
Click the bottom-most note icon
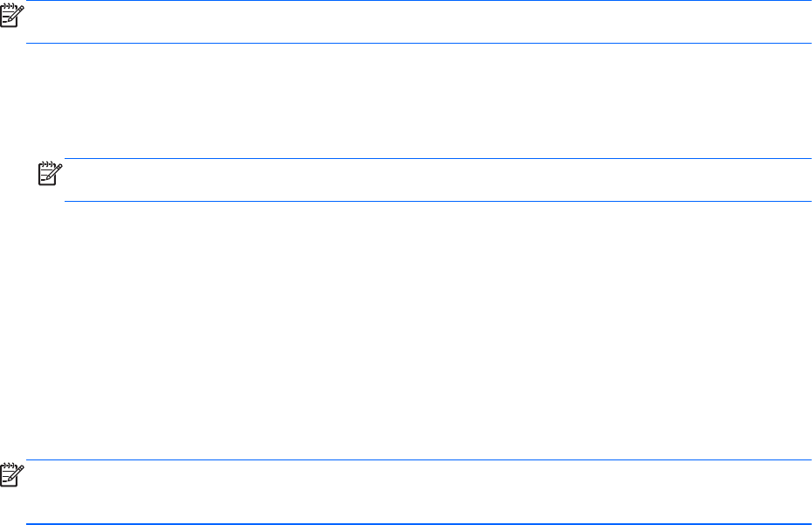(x=11, y=476)
